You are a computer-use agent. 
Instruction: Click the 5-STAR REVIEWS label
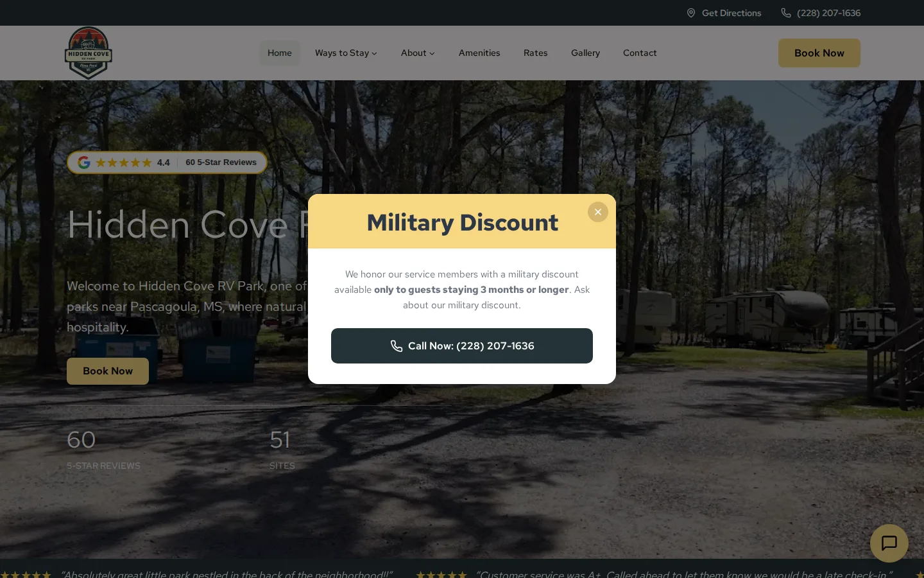click(x=103, y=466)
